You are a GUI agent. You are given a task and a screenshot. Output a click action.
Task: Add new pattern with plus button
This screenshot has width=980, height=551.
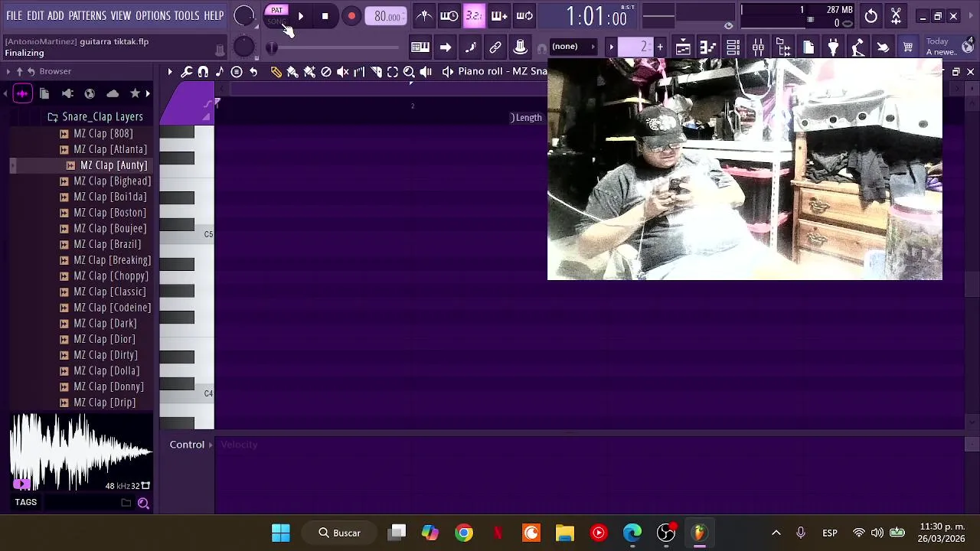660,47
